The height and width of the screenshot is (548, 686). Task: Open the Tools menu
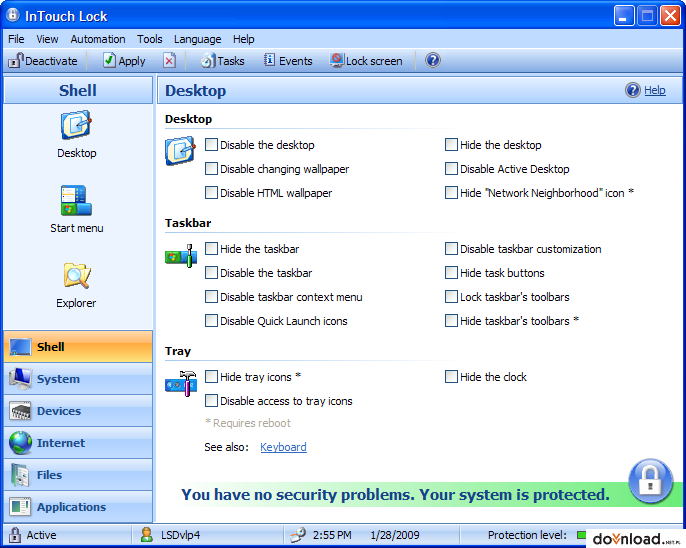click(150, 39)
